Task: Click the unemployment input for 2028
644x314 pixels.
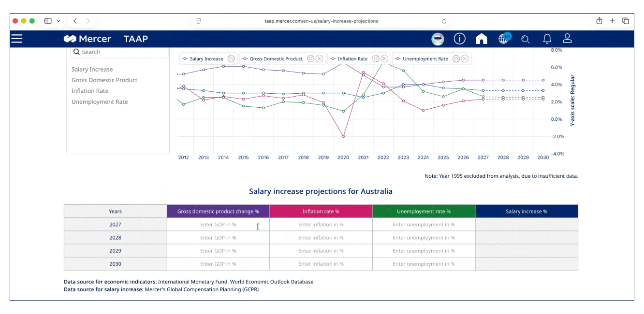Action: tap(424, 238)
